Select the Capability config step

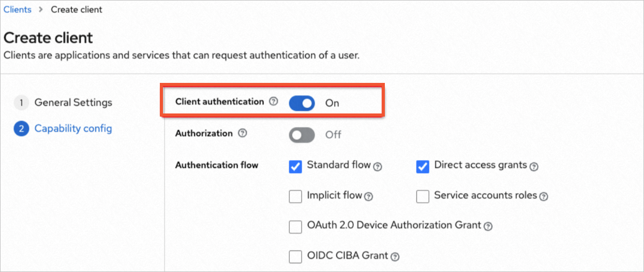(x=73, y=128)
